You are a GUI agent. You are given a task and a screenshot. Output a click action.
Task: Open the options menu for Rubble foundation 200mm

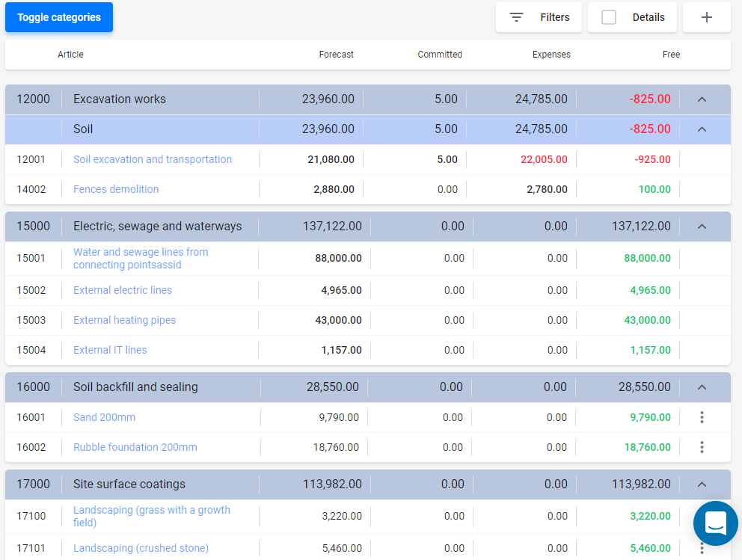(x=702, y=447)
